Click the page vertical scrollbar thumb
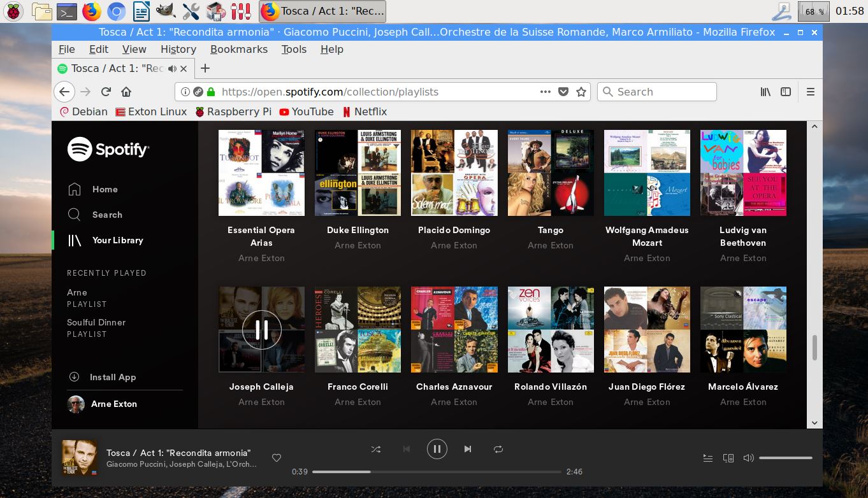The width and height of the screenshot is (868, 498). click(x=814, y=348)
